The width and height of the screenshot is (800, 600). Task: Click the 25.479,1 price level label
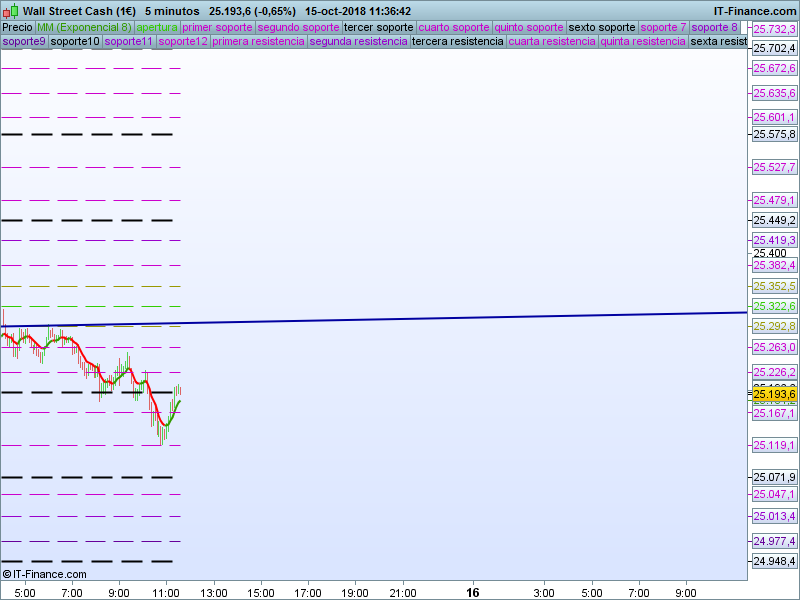pos(774,200)
